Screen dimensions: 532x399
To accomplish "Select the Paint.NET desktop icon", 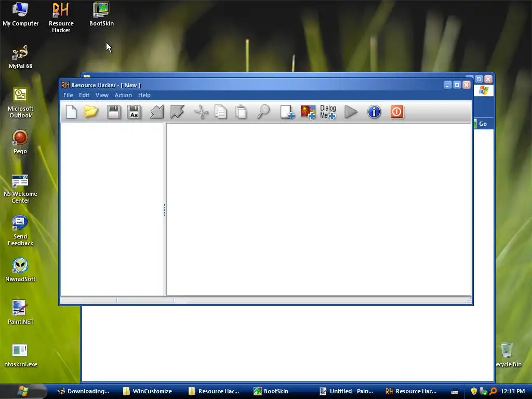I will pyautogui.click(x=20, y=312).
